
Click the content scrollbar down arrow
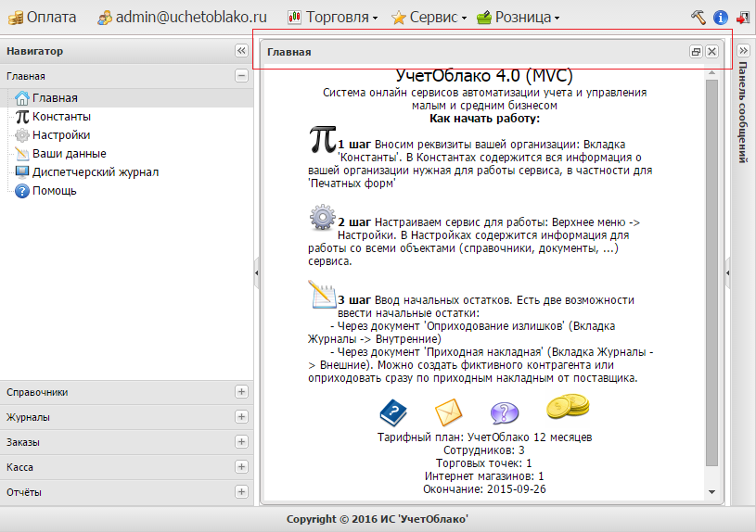coord(711,492)
